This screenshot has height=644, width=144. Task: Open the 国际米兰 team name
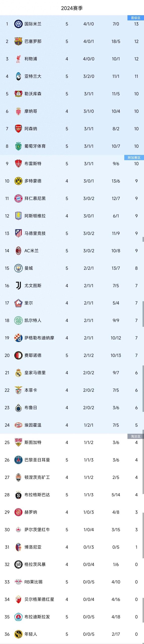pos(33,24)
